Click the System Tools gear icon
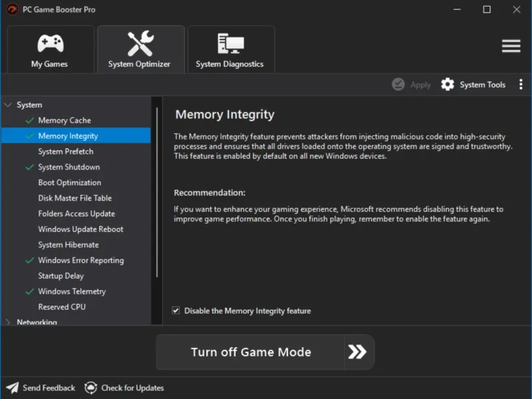Screen dimensions: 532x399 click(448, 84)
